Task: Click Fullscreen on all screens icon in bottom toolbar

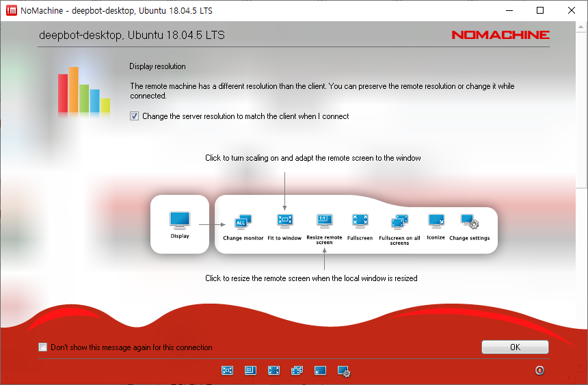Action: [297, 371]
